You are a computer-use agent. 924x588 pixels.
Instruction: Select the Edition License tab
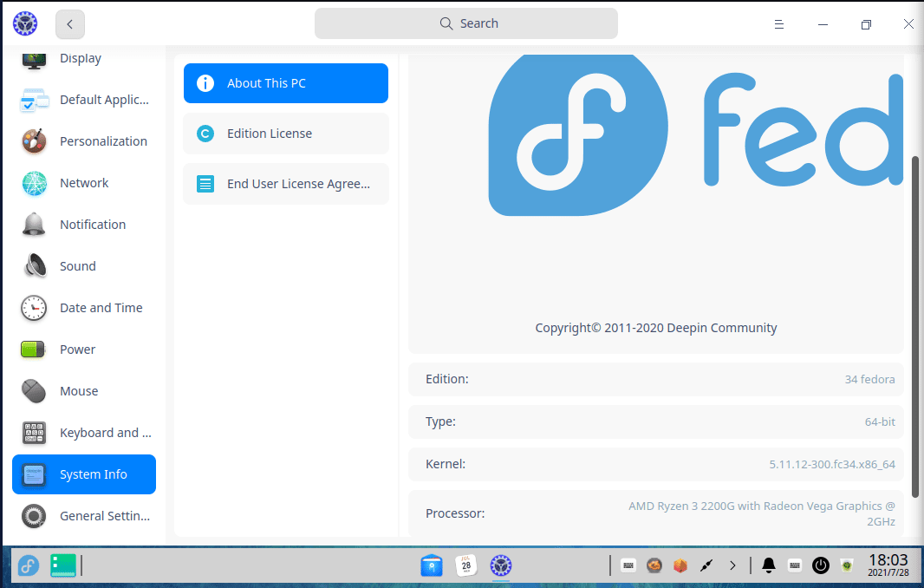(286, 134)
